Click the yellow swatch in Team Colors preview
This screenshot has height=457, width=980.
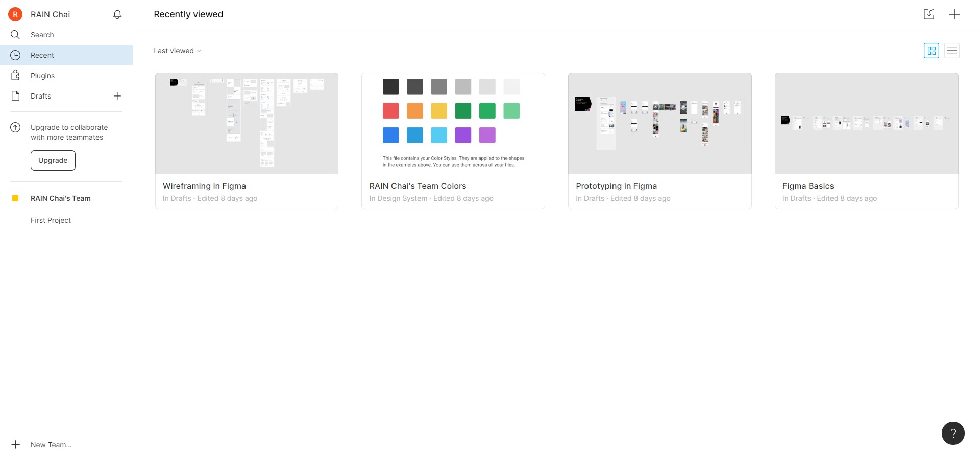pos(439,111)
